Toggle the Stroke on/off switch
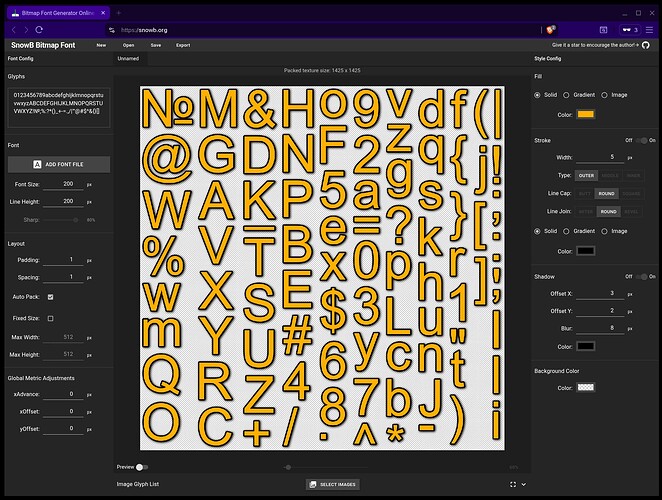The width and height of the screenshot is (662, 500). (639, 140)
